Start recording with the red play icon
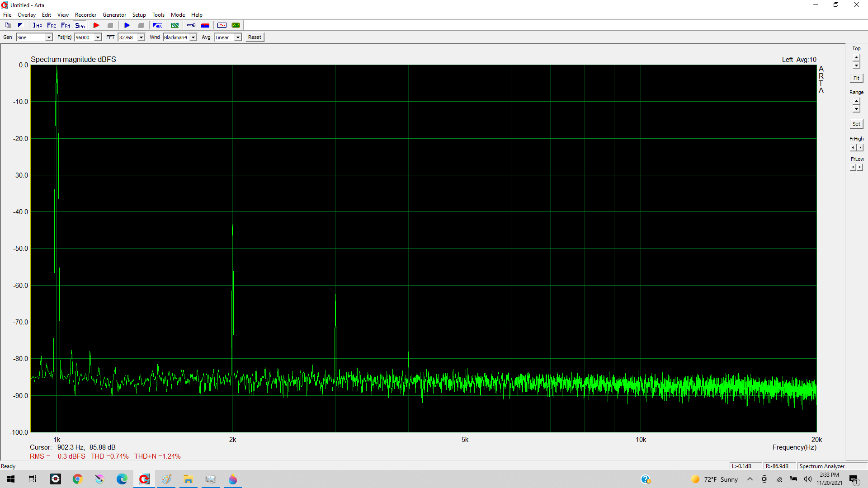868x488 pixels. (x=96, y=25)
